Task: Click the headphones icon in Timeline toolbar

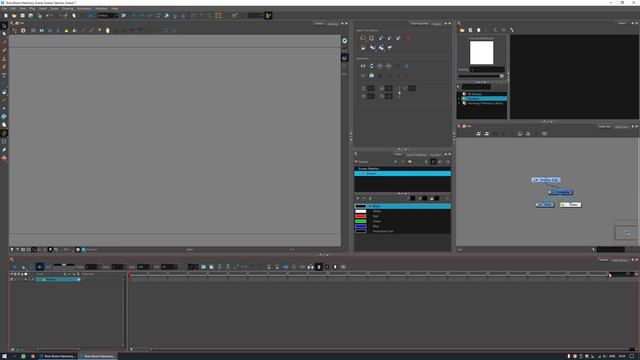Action: click(310, 267)
